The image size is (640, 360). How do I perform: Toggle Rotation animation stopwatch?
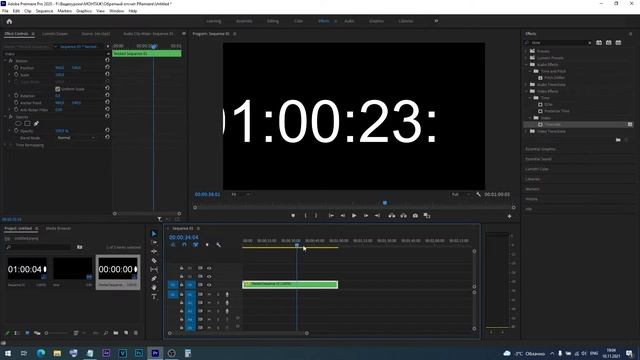click(16, 96)
